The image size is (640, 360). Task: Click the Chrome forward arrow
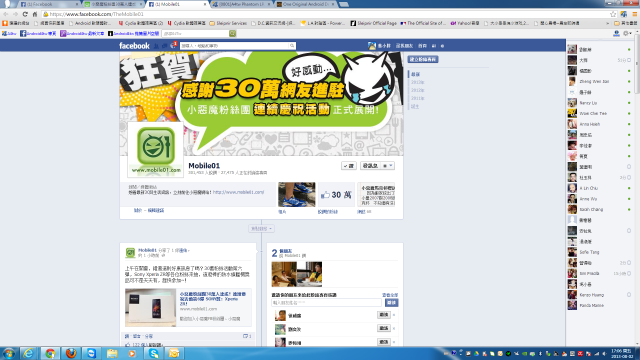pos(15,14)
